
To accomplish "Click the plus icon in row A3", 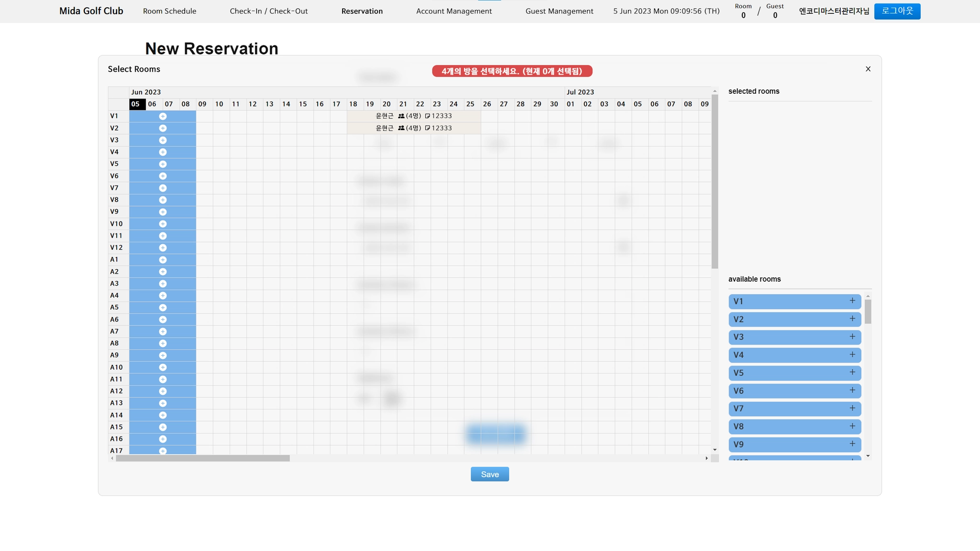I will click(x=163, y=284).
